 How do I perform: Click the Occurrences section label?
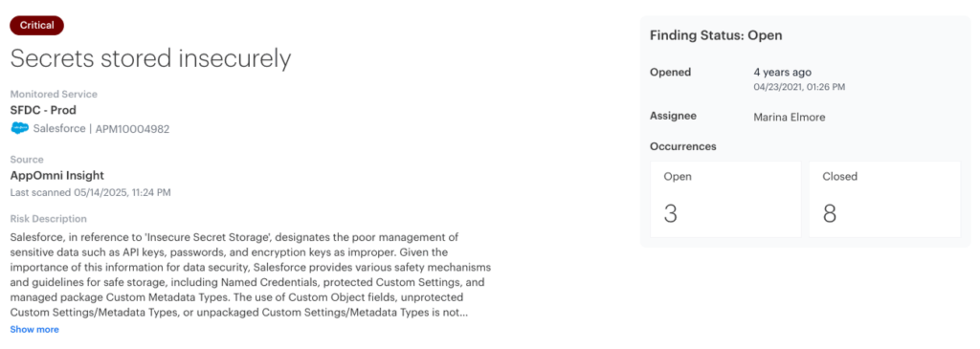coord(683,146)
